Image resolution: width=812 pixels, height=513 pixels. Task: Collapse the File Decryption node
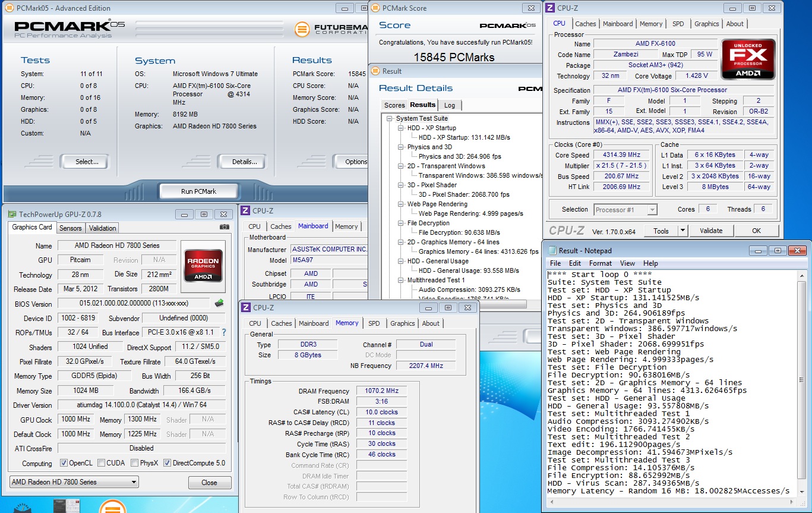[401, 223]
